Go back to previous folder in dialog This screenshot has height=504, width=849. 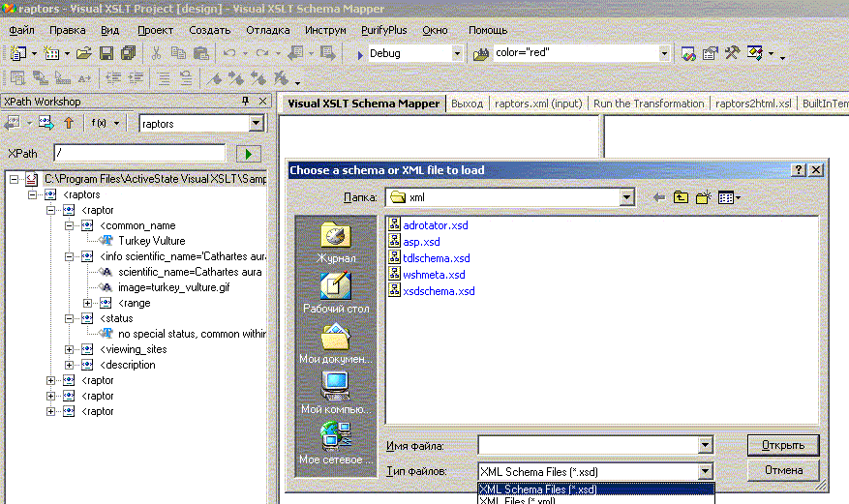point(658,198)
